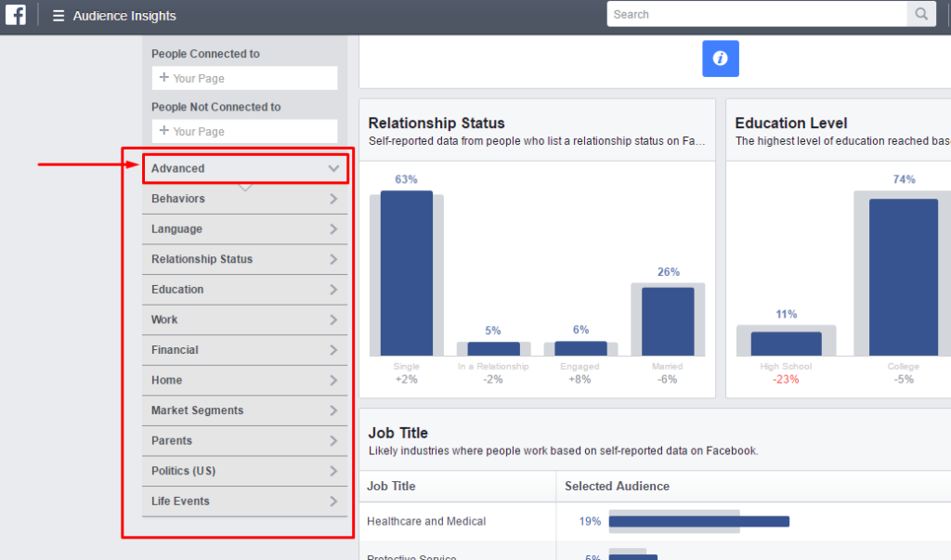Viewport: 951px width, 560px height.
Task: Click the College 74% bar
Action: pyautogui.click(x=903, y=278)
